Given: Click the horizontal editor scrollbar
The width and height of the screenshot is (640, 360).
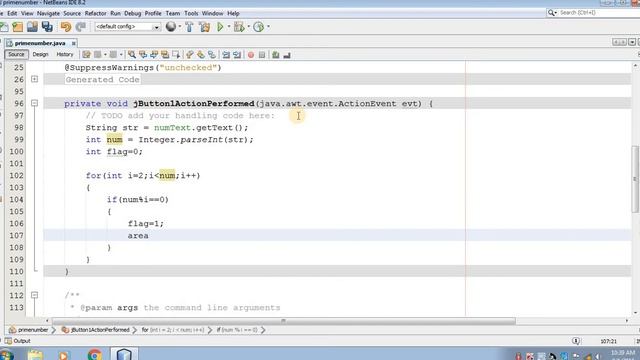Looking at the screenshot, I should pyautogui.click(x=284, y=321).
